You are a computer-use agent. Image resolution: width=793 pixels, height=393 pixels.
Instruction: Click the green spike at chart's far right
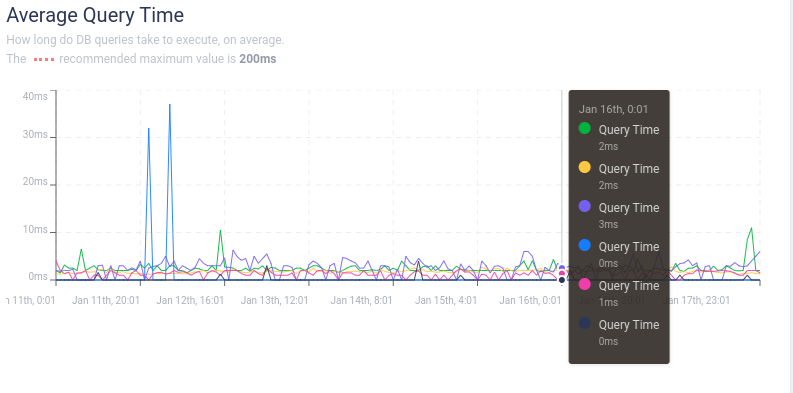click(752, 228)
